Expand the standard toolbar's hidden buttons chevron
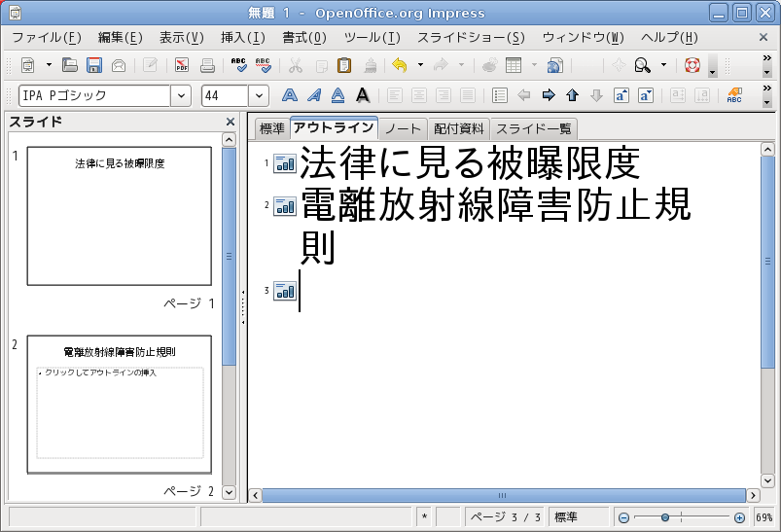781x532 pixels. [x=767, y=58]
